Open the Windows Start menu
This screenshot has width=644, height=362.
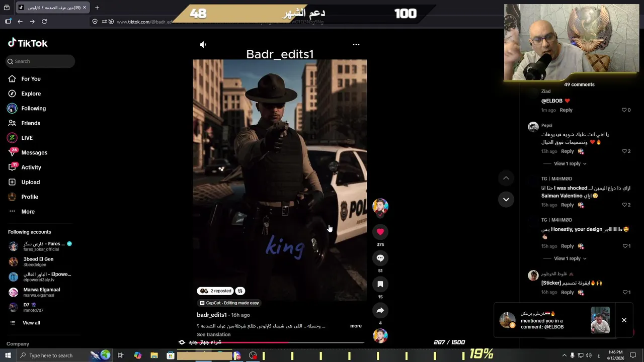(8, 355)
